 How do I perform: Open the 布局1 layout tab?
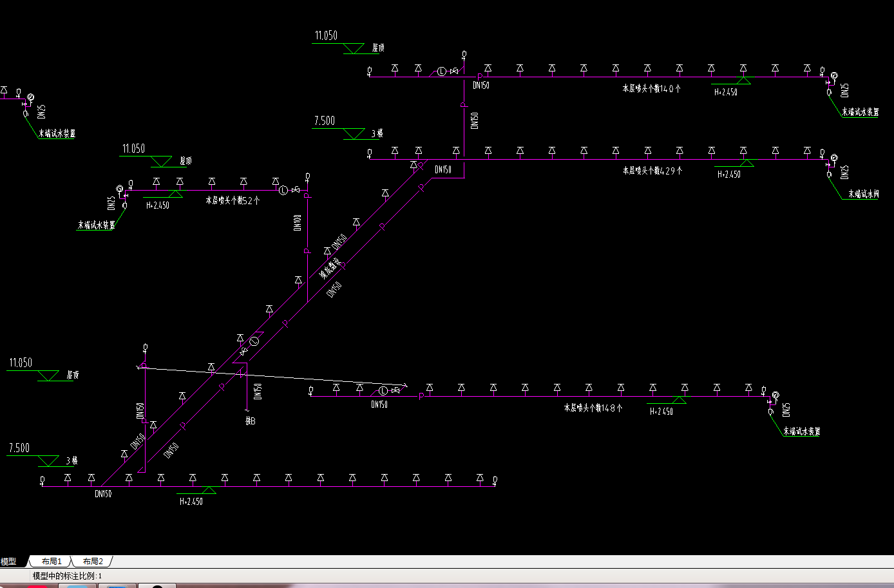(52, 562)
